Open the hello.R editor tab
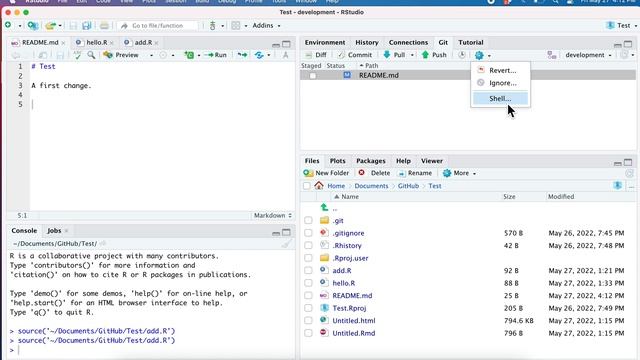640x360 pixels. point(96,42)
